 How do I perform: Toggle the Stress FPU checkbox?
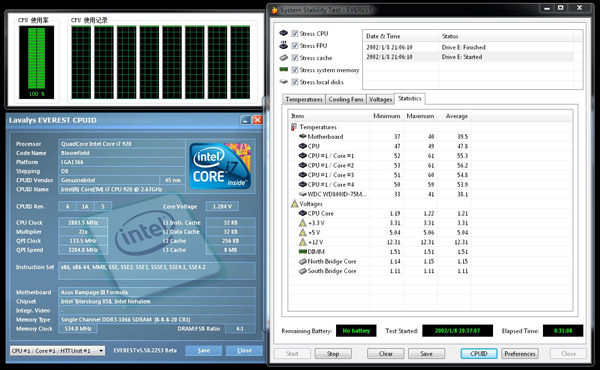coord(295,46)
